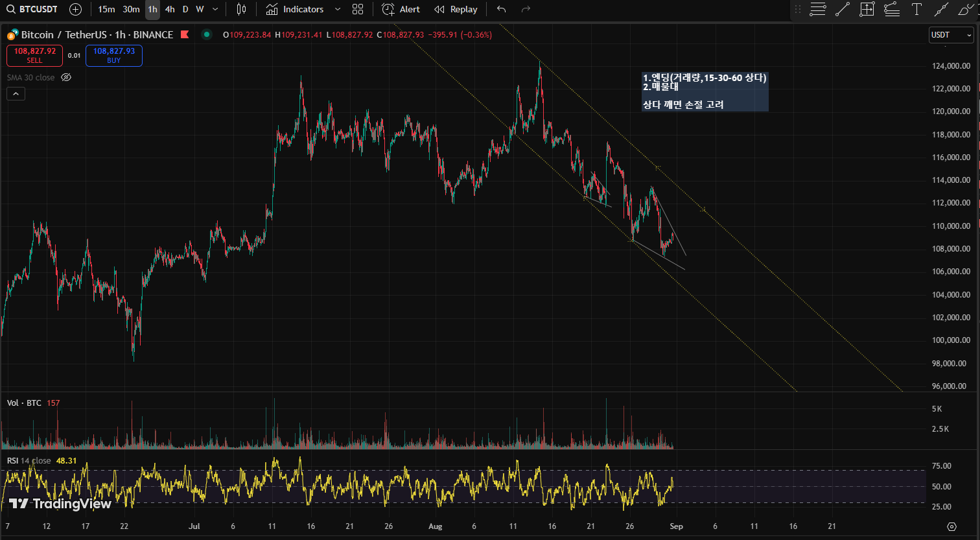This screenshot has height=540, width=980.
Task: Select the SMA 30 close legend label
Action: (x=30, y=77)
